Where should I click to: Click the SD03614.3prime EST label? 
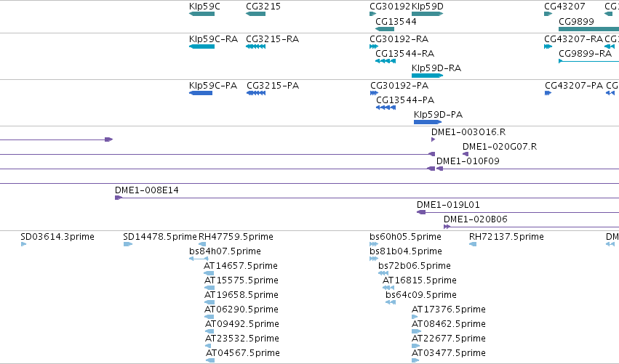click(57, 237)
